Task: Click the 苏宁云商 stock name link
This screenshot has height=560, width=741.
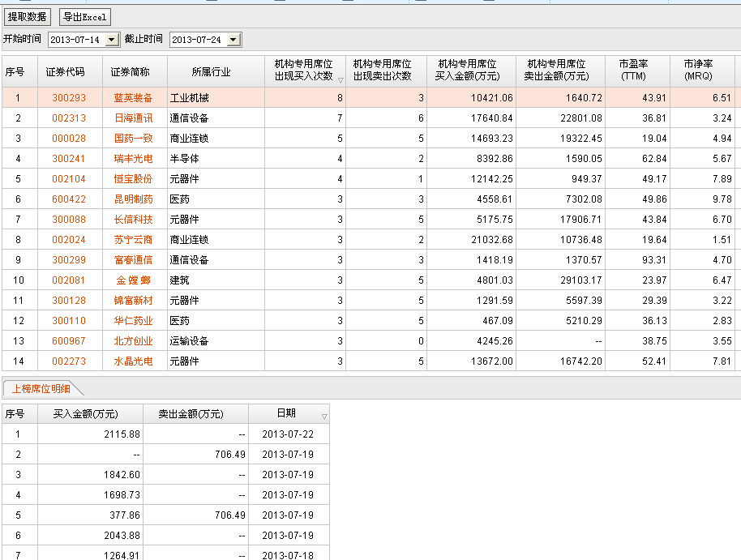Action: pos(133,240)
